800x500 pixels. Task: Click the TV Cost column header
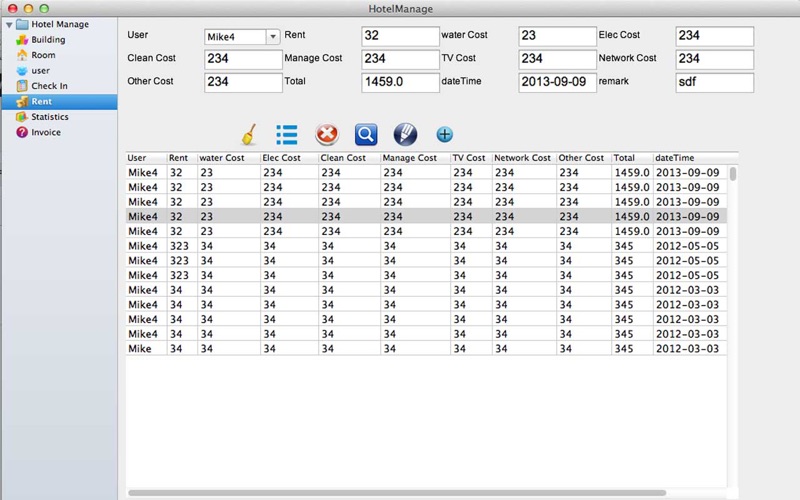[471, 158]
